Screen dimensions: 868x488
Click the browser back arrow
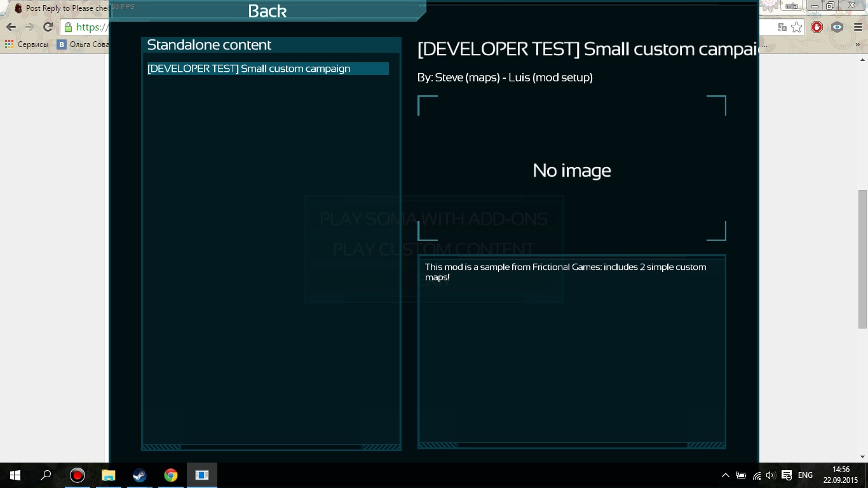coord(11,27)
